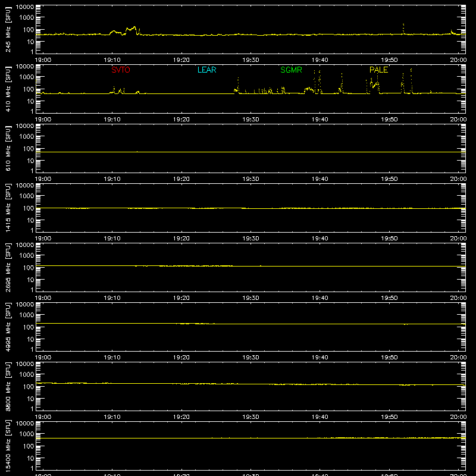Click the 19:20 tick label under 1415 MHz plot
Screen dimensions: 476x476
[181, 239]
